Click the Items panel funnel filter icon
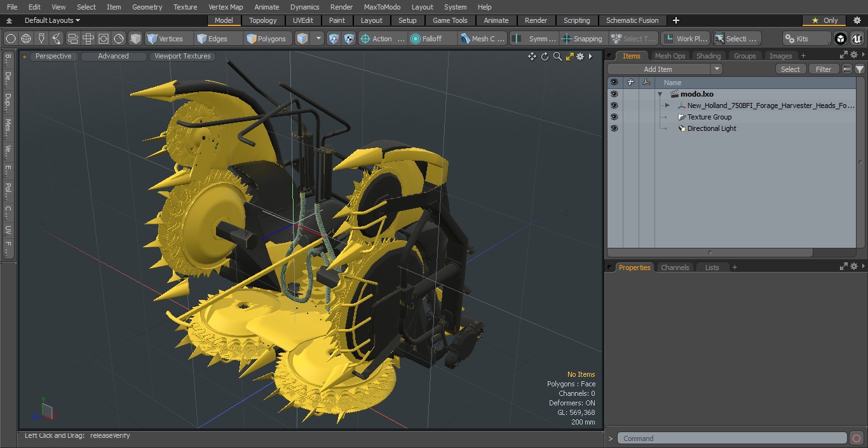868x448 pixels. [859, 69]
